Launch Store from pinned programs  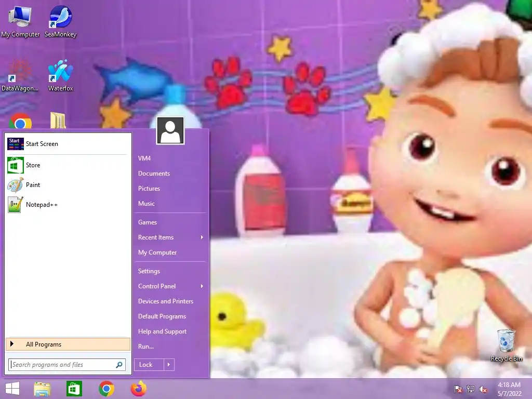68,165
